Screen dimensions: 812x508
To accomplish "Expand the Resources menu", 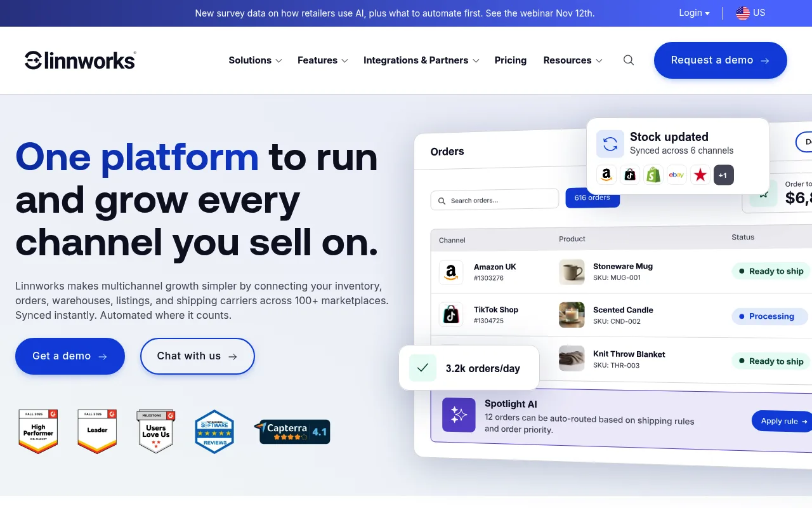I will pyautogui.click(x=573, y=60).
